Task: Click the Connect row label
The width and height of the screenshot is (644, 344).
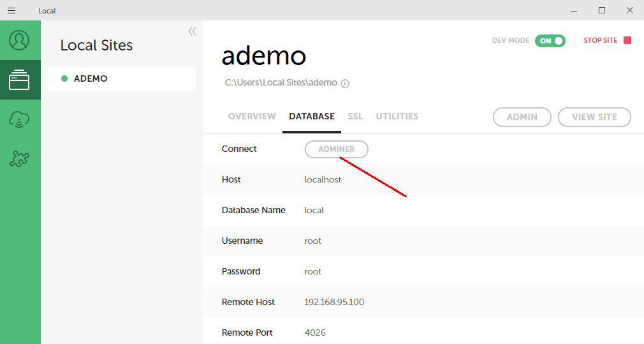Action: click(x=239, y=149)
